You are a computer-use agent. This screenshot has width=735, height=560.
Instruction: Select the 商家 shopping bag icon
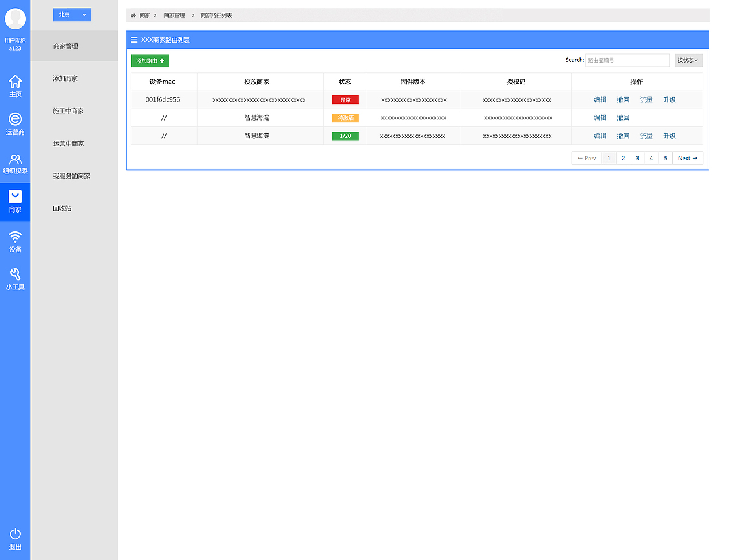15,196
